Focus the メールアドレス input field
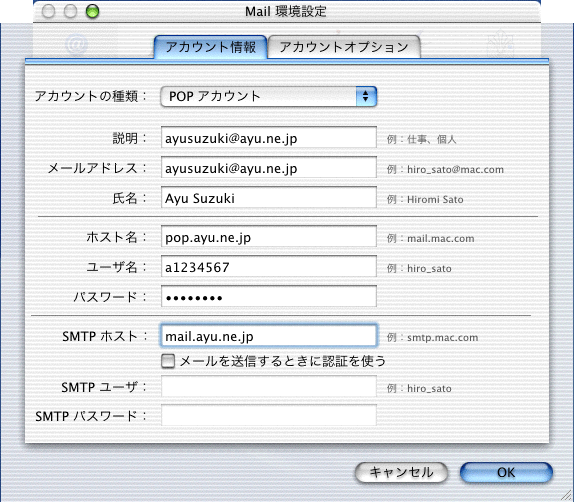This screenshot has width=574, height=502. 269,168
